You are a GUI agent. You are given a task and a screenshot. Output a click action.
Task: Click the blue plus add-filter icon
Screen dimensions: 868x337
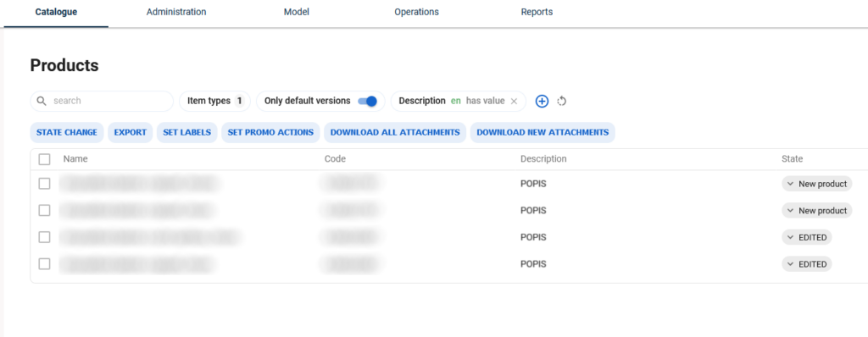pyautogui.click(x=542, y=102)
